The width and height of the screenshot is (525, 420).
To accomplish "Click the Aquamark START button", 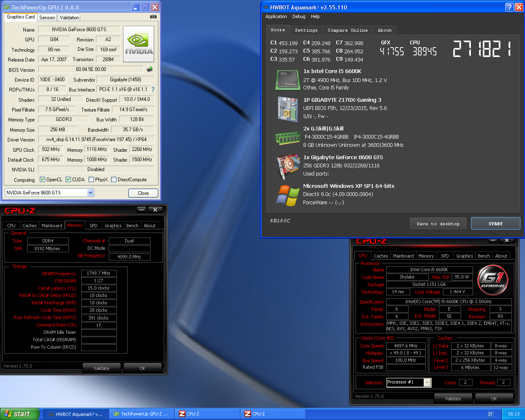I will click(495, 224).
